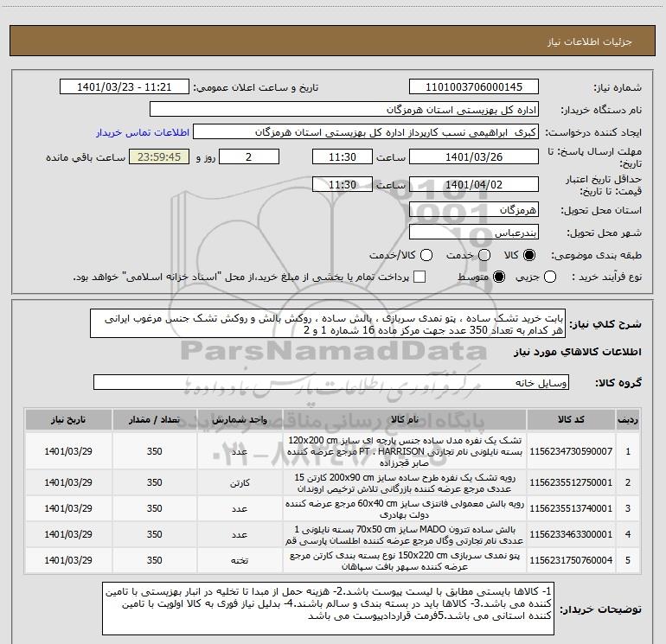Click the announcement date field 1401/03/23 - 11:21

tap(124, 87)
